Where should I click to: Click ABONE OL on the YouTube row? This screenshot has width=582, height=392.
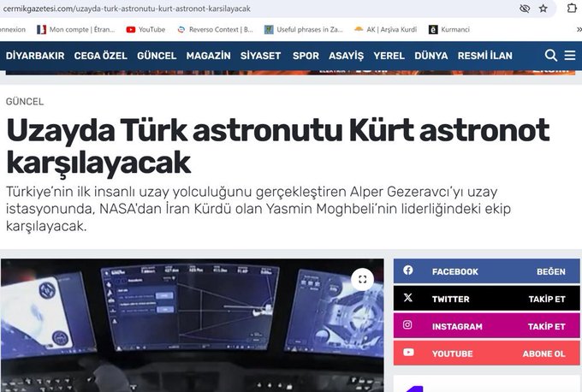coord(543,353)
